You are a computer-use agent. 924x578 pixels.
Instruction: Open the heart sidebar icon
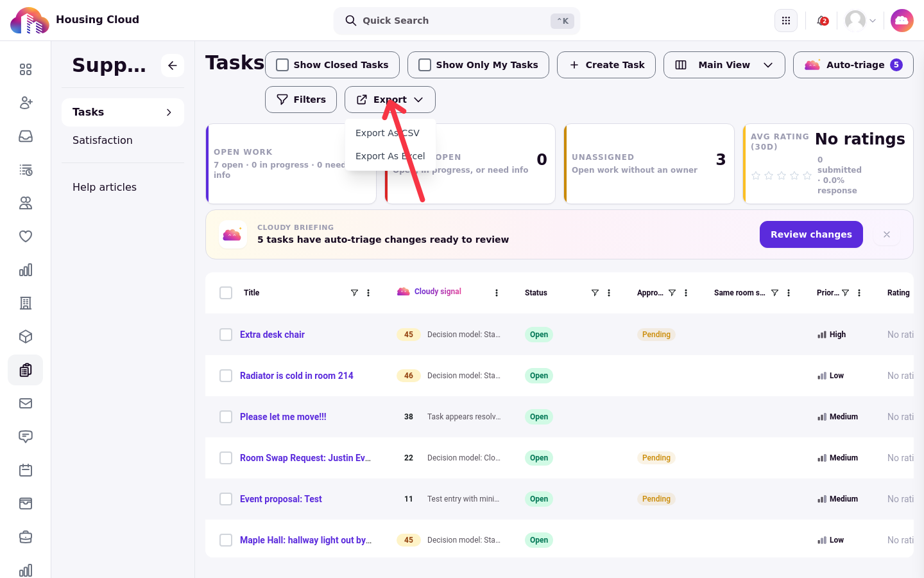pos(26,236)
